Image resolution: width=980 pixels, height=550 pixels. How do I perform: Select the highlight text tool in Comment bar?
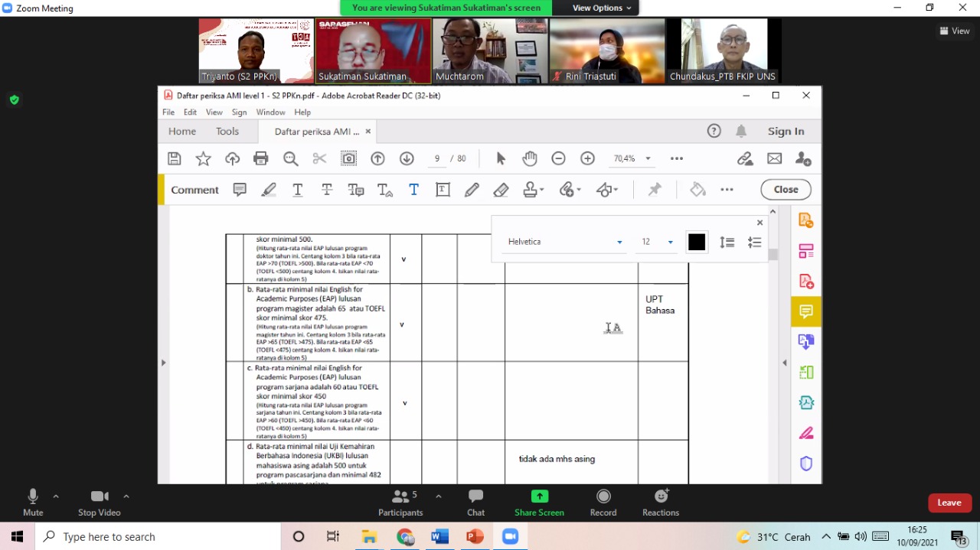(269, 190)
